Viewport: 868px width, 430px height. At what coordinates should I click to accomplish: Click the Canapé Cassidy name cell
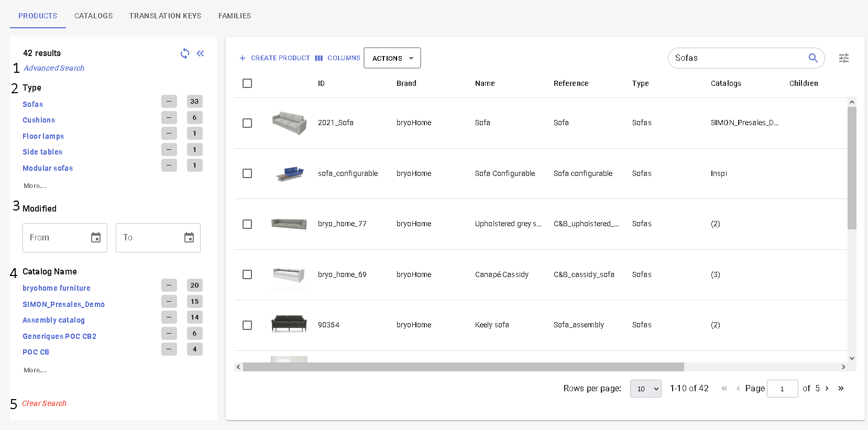pyautogui.click(x=502, y=274)
